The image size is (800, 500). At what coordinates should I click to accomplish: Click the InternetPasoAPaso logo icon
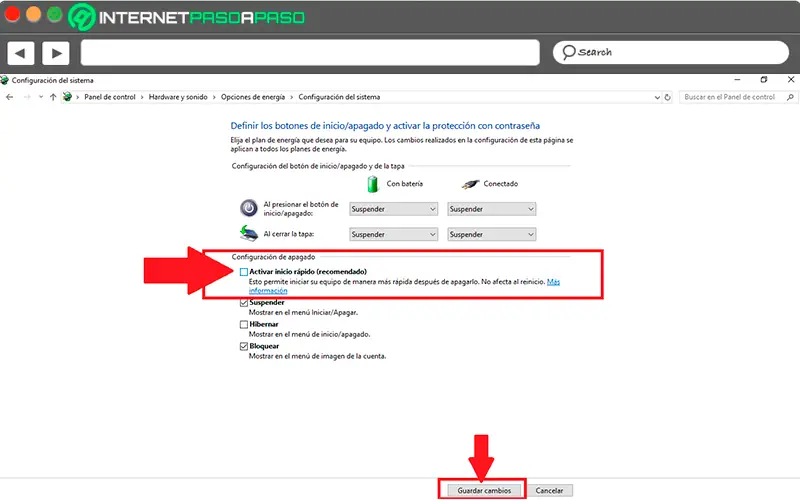(x=82, y=17)
